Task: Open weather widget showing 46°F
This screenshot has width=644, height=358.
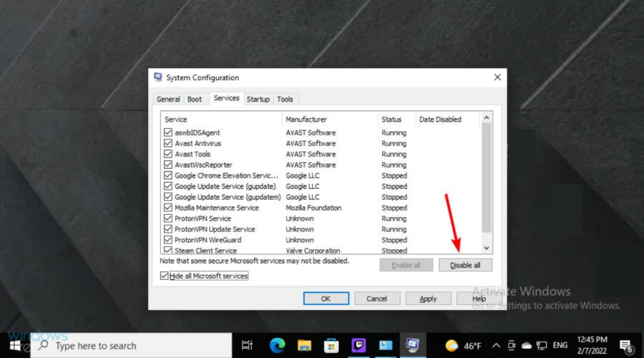Action: (463, 346)
